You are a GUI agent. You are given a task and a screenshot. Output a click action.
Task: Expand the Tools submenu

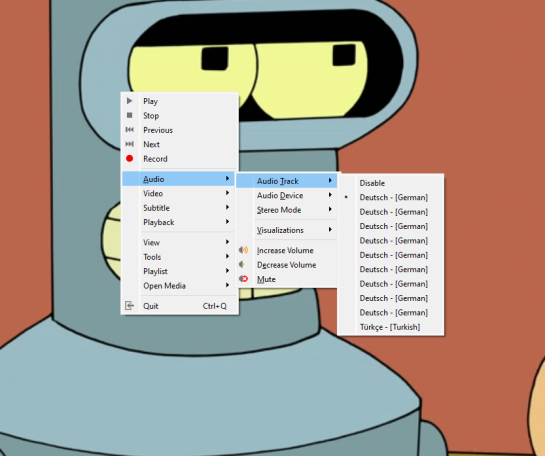[x=179, y=257]
